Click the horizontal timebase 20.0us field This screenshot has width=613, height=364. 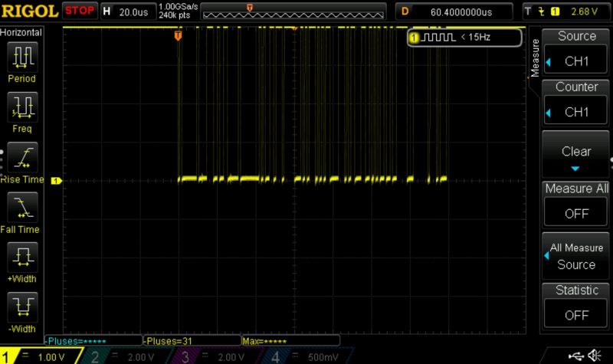pos(128,11)
